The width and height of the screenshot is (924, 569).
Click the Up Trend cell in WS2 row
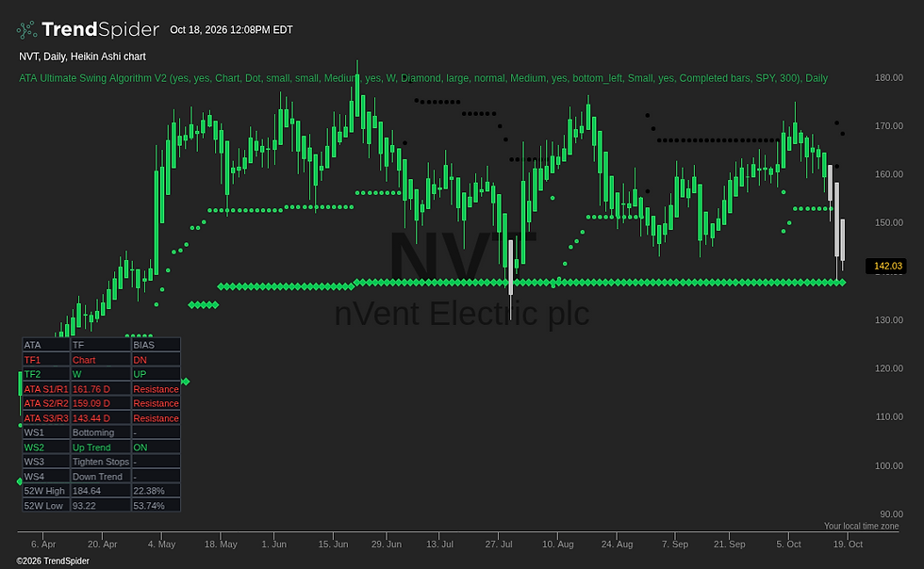click(101, 447)
